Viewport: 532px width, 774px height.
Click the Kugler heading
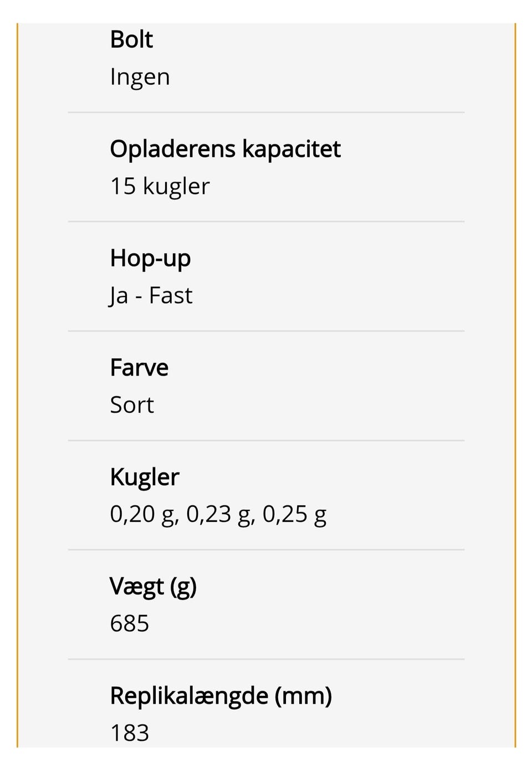click(145, 477)
